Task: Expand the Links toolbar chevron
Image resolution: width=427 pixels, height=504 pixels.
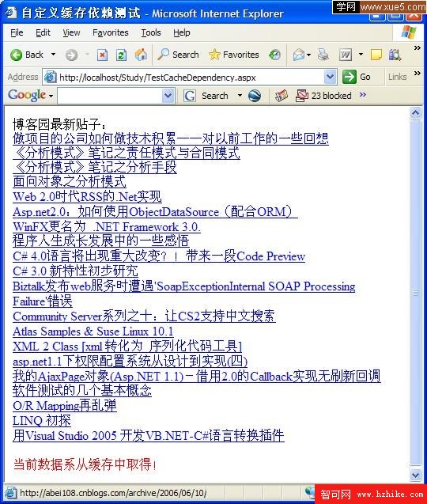Action: (x=417, y=74)
